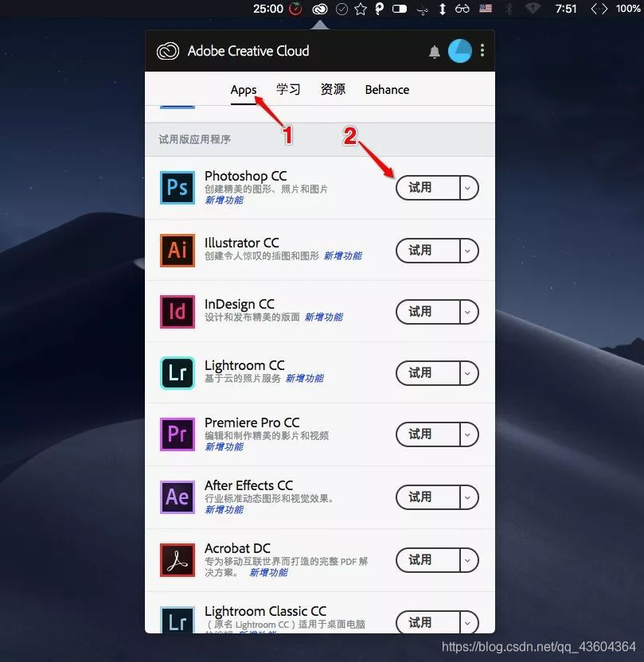
Task: Click the 7:51 clock in menu bar
Action: 566,9
